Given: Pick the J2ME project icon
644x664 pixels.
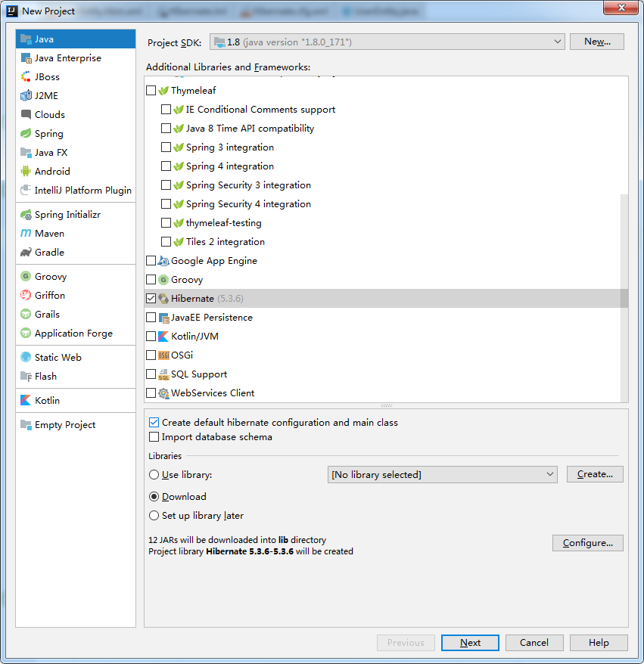Looking at the screenshot, I should pos(26,96).
